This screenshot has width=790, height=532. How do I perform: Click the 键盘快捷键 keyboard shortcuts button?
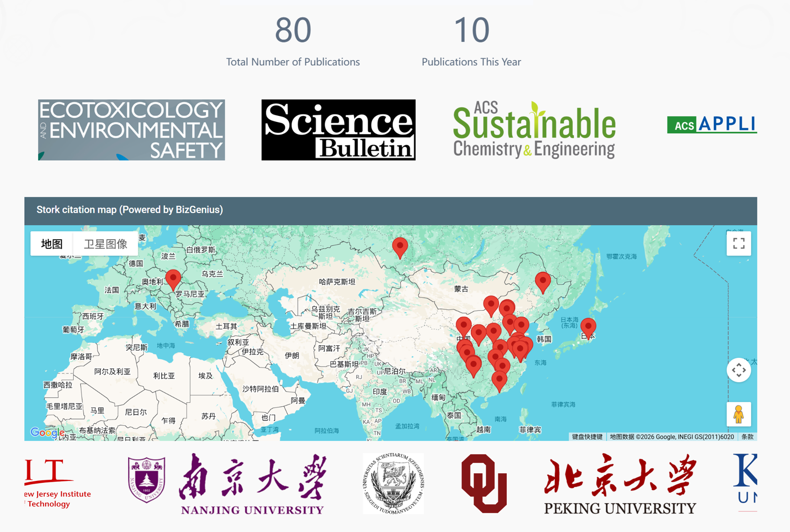pos(587,436)
